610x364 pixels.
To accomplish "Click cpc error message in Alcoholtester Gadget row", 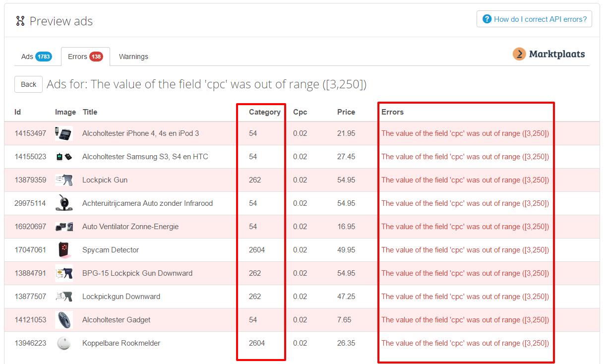I will [x=465, y=320].
